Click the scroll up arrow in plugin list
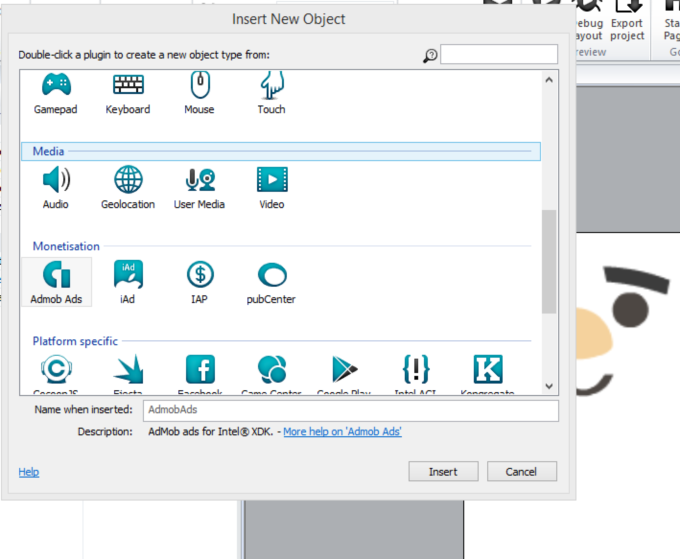This screenshot has width=680, height=559. tap(549, 80)
